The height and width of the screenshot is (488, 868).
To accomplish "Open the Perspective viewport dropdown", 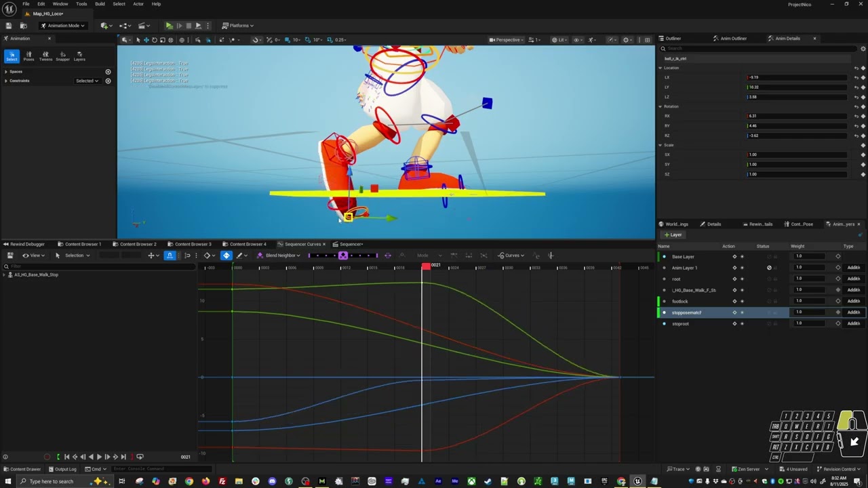I will [x=505, y=40].
